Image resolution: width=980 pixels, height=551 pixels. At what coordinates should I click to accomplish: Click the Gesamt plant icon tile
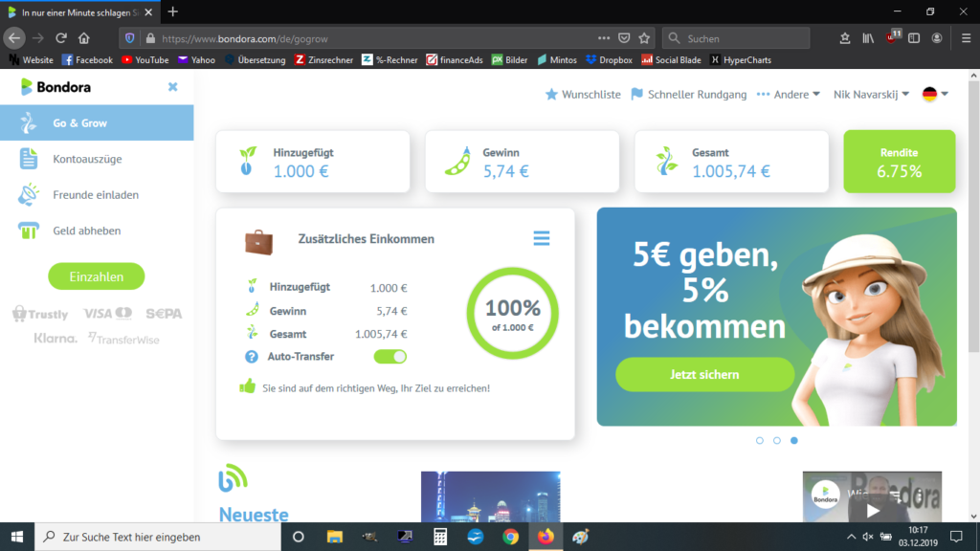(731, 161)
